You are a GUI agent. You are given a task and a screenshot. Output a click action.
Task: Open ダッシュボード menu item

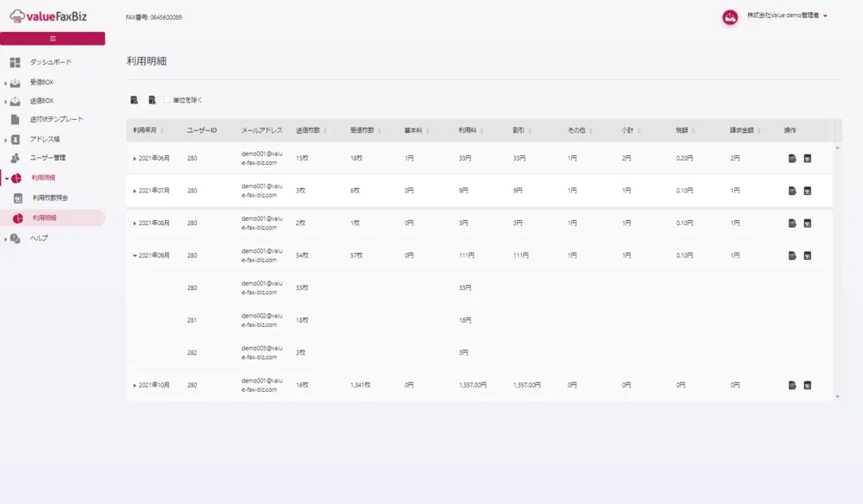point(51,62)
